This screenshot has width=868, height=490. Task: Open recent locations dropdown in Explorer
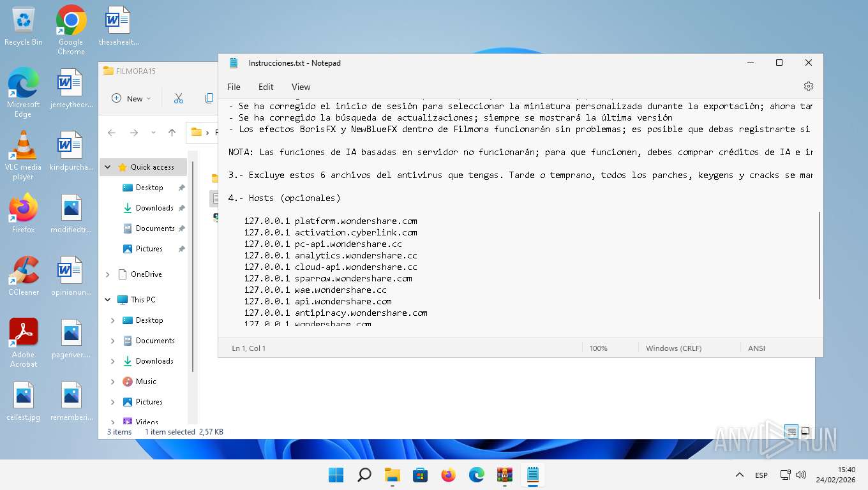coord(153,133)
